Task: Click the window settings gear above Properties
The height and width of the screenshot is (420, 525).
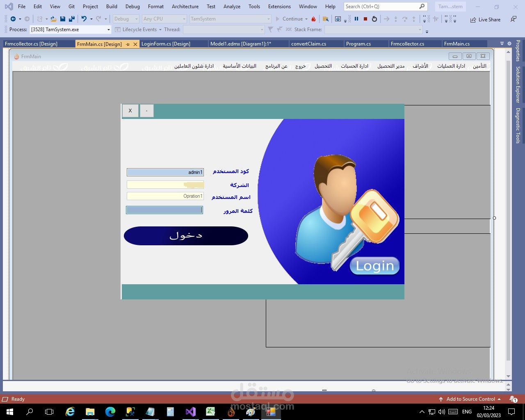Action: click(509, 43)
